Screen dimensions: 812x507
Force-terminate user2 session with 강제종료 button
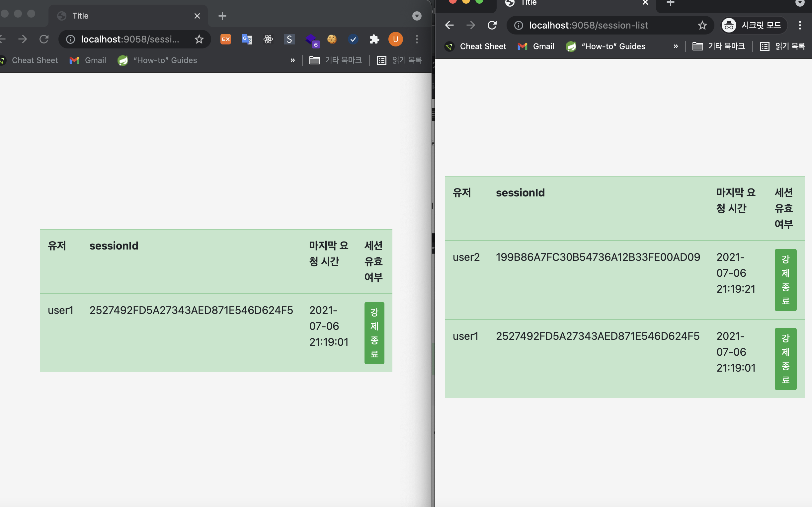[785, 280]
